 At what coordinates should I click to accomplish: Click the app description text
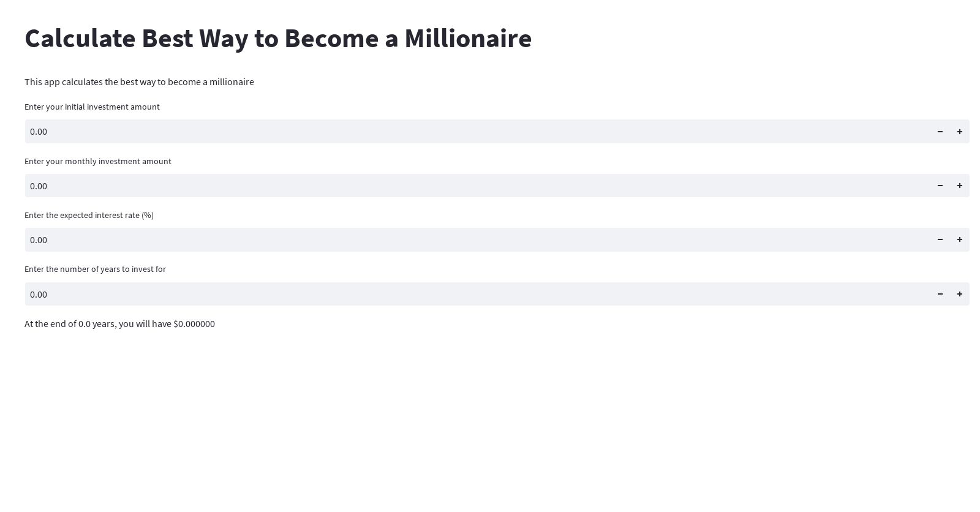[x=139, y=81]
